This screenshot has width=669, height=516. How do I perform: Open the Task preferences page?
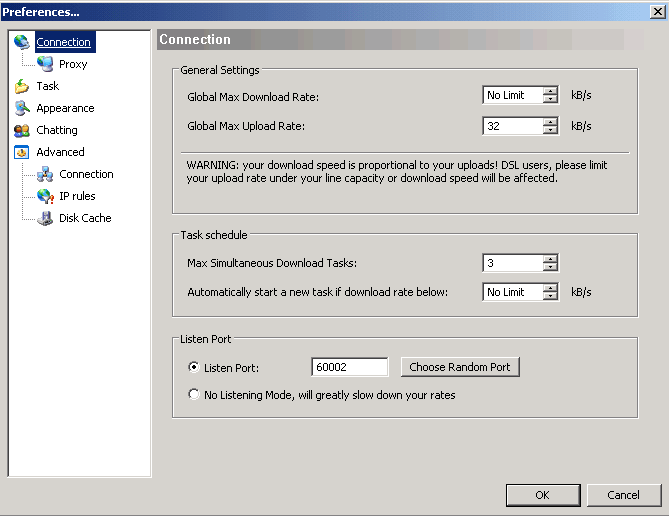coord(47,86)
